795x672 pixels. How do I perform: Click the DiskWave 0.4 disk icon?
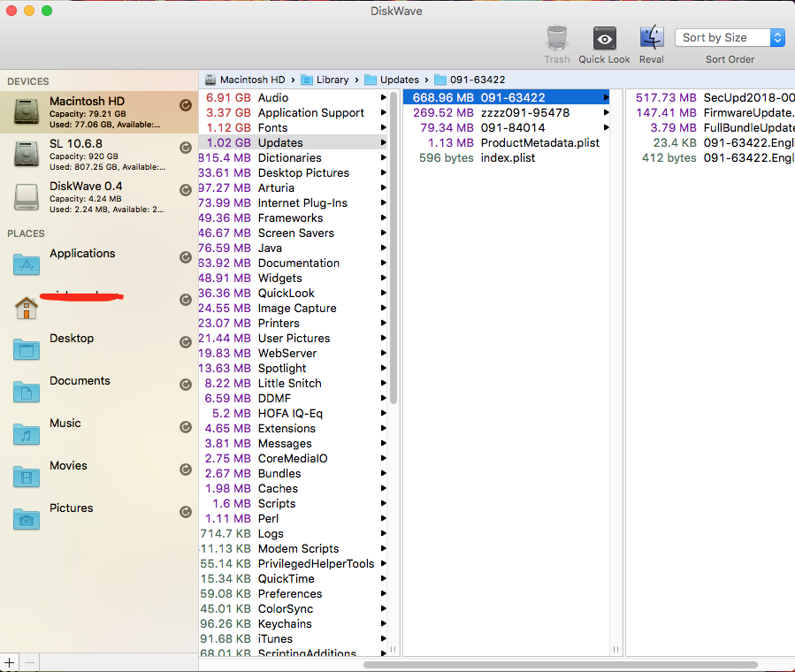pos(27,196)
